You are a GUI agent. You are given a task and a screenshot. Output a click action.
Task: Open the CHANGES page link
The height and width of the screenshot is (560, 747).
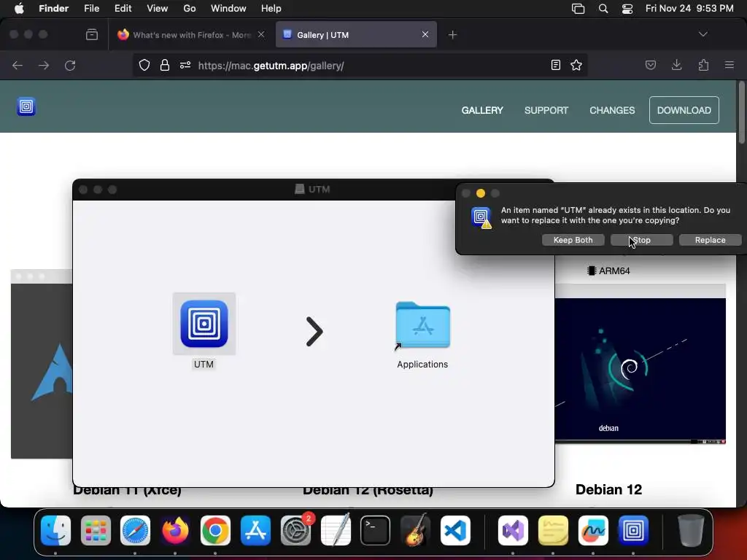pyautogui.click(x=612, y=111)
